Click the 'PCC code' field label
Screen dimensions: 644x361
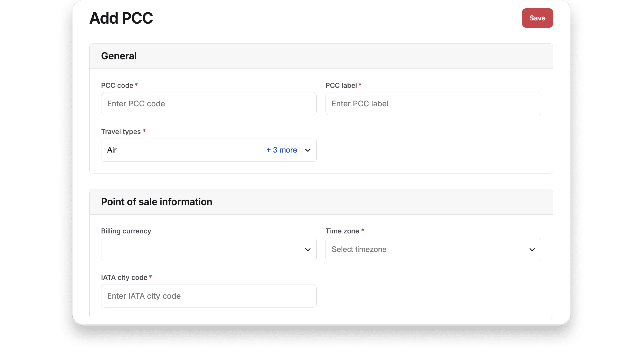(x=117, y=85)
